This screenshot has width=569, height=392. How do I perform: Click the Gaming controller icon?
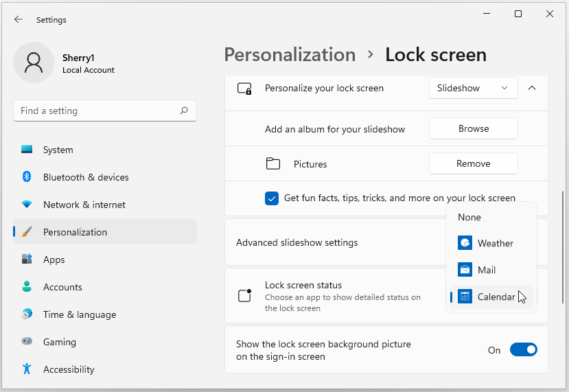[27, 342]
